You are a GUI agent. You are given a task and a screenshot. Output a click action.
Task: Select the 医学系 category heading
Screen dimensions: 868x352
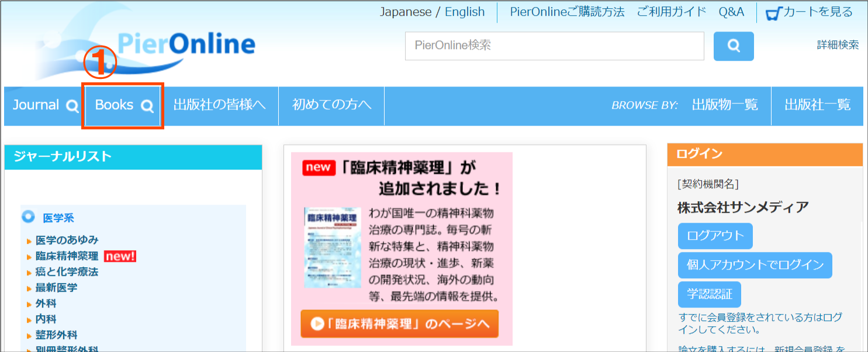tap(58, 218)
